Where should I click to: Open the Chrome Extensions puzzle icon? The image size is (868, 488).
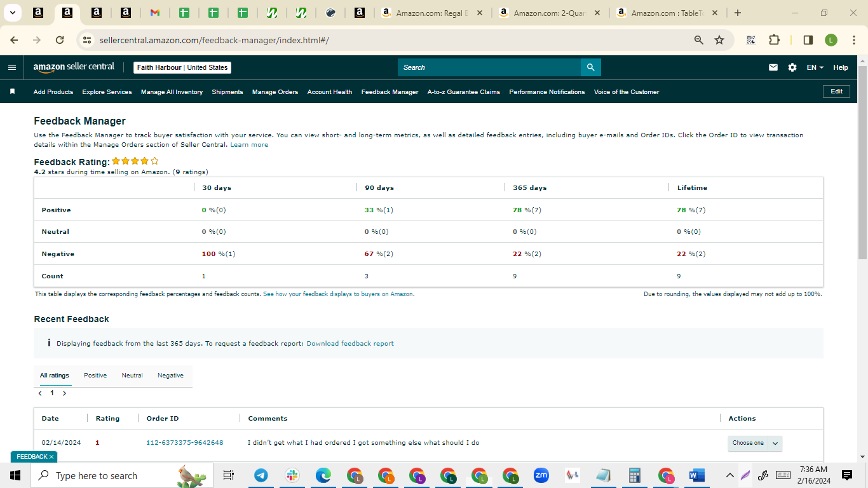click(x=774, y=40)
